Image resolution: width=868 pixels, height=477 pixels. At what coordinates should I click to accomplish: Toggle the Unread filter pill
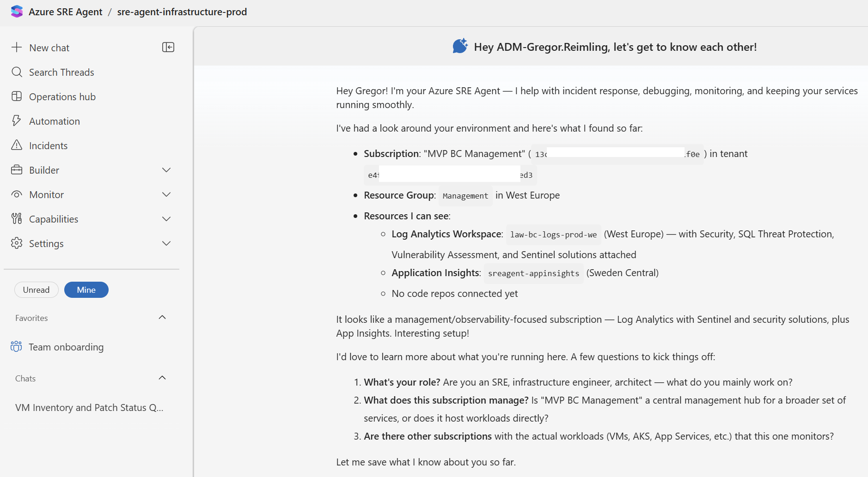coord(37,290)
